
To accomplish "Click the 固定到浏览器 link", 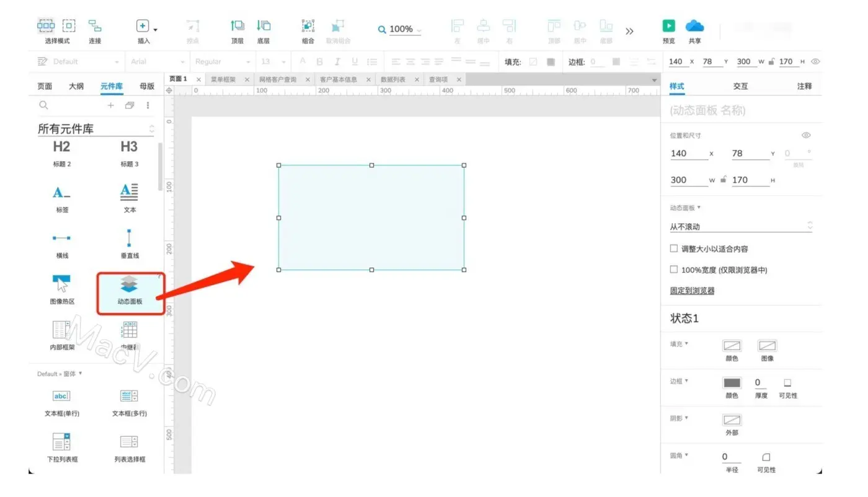I will (692, 291).
